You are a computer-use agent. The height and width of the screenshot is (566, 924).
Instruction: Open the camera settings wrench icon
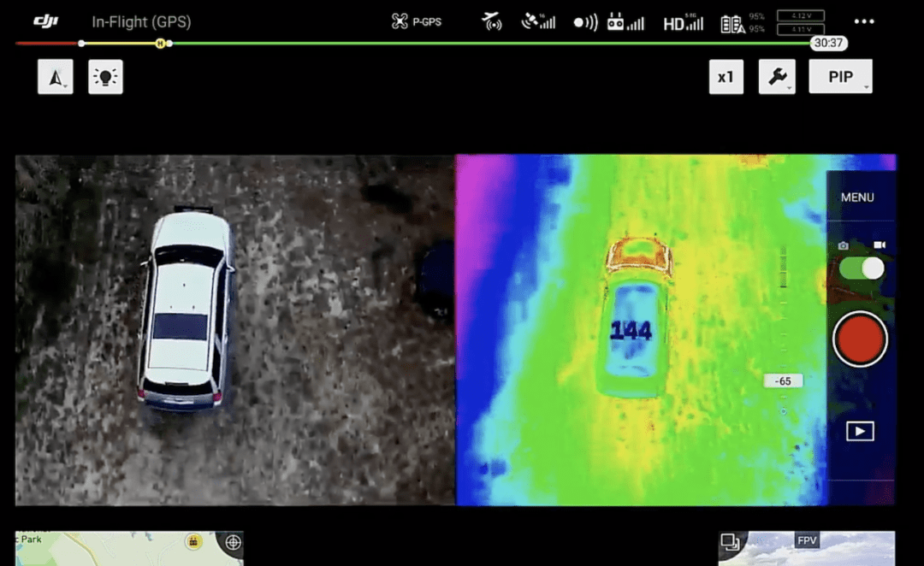point(777,76)
